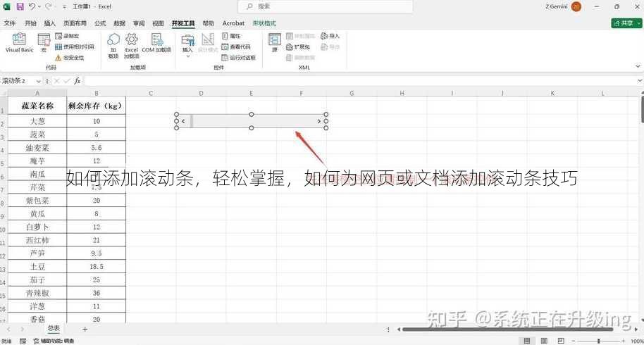Image resolution: width=644 pixels, height=345 pixels.
Task: Open 宏安全性 macro security settings
Action: pyautogui.click(x=70, y=58)
